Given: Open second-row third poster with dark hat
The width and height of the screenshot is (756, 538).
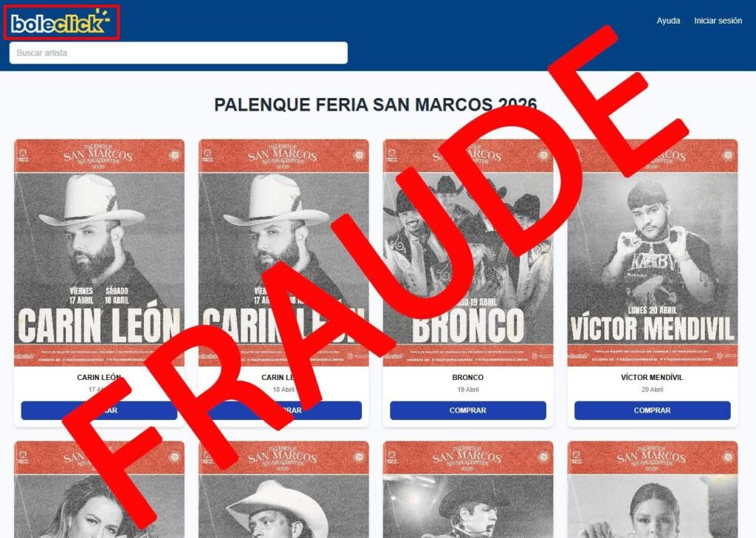Looking at the screenshot, I should pyautogui.click(x=467, y=489).
